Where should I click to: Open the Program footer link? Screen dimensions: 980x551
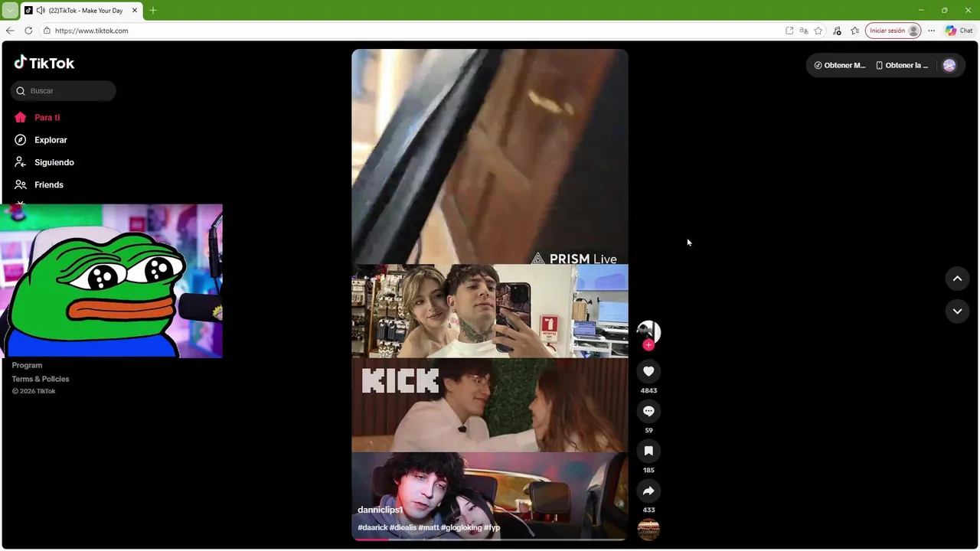[x=27, y=365]
